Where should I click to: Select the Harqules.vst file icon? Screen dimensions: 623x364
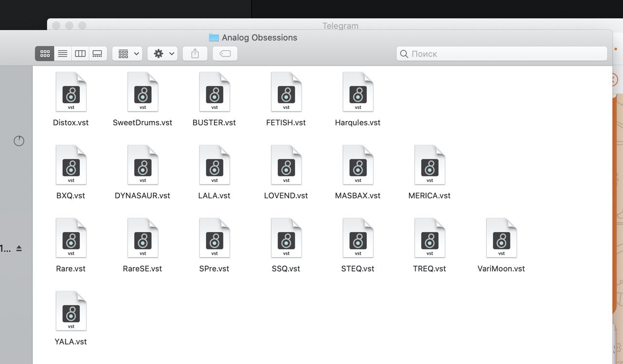[358, 92]
